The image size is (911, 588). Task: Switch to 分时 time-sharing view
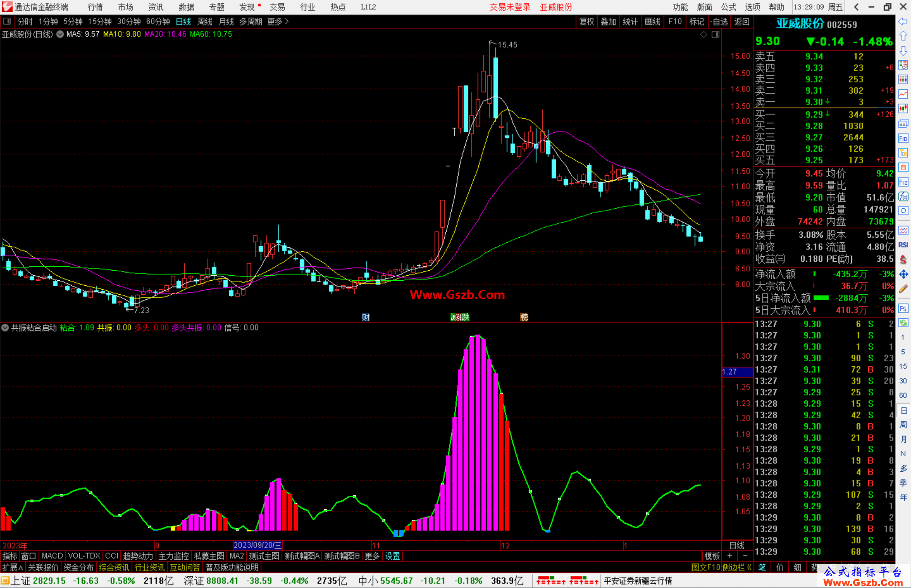(25, 21)
